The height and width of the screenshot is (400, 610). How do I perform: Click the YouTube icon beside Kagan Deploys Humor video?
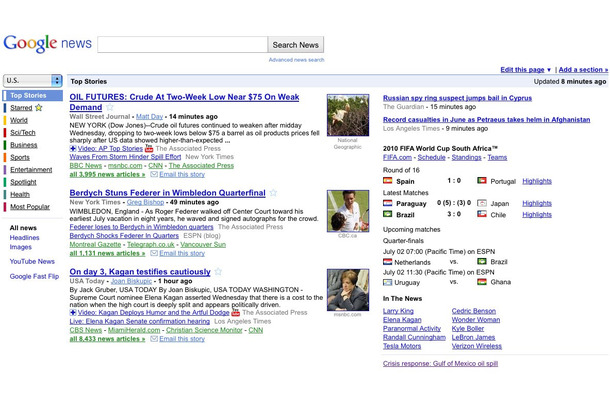235,312
